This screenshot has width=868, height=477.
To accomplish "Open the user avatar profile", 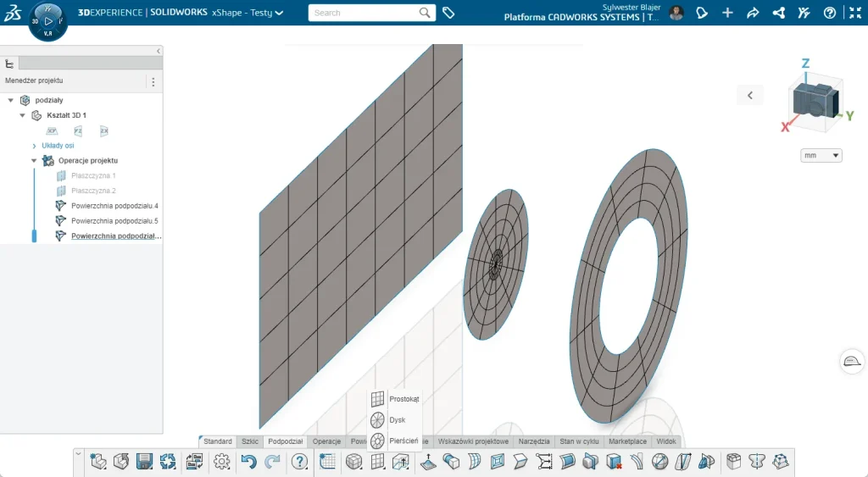I will point(676,13).
